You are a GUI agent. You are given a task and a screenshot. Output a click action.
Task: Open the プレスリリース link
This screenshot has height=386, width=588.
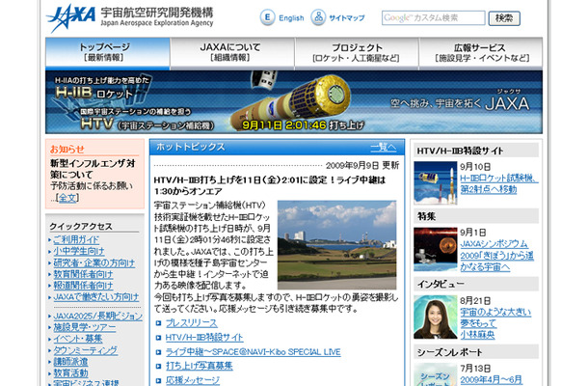192,323
